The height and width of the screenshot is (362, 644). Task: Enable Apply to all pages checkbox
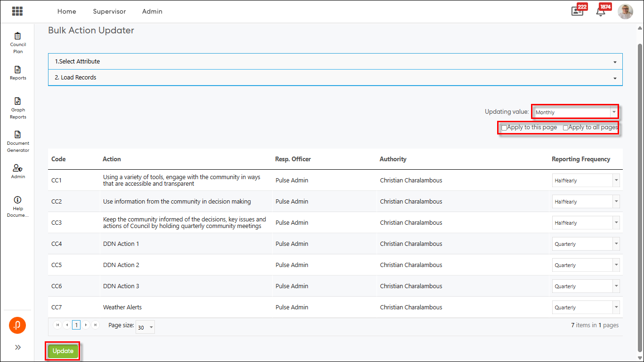566,128
